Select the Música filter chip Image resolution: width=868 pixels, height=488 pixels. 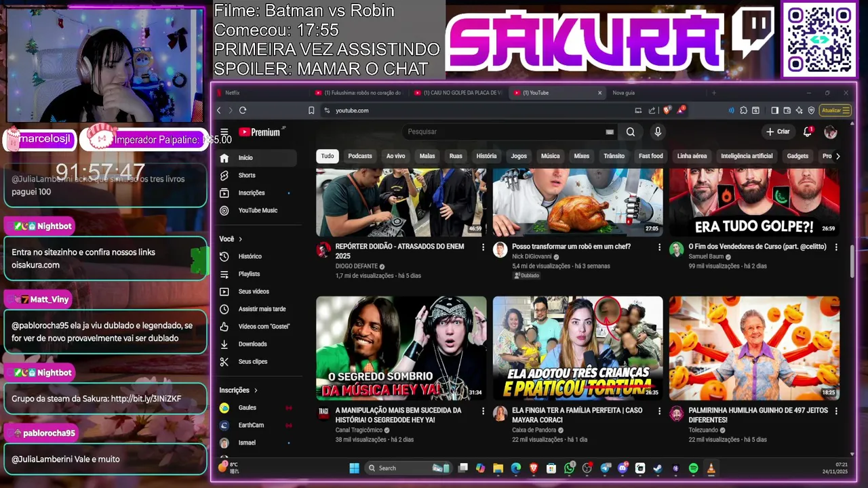pos(551,156)
